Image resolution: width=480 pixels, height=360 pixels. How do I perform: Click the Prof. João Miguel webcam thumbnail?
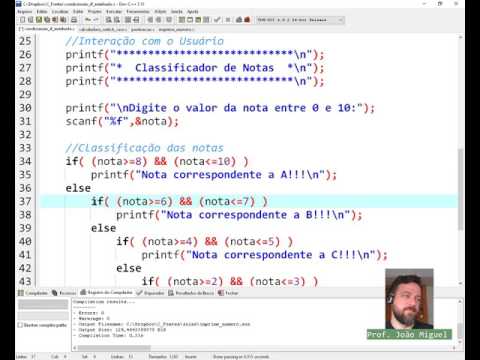[x=409, y=299]
